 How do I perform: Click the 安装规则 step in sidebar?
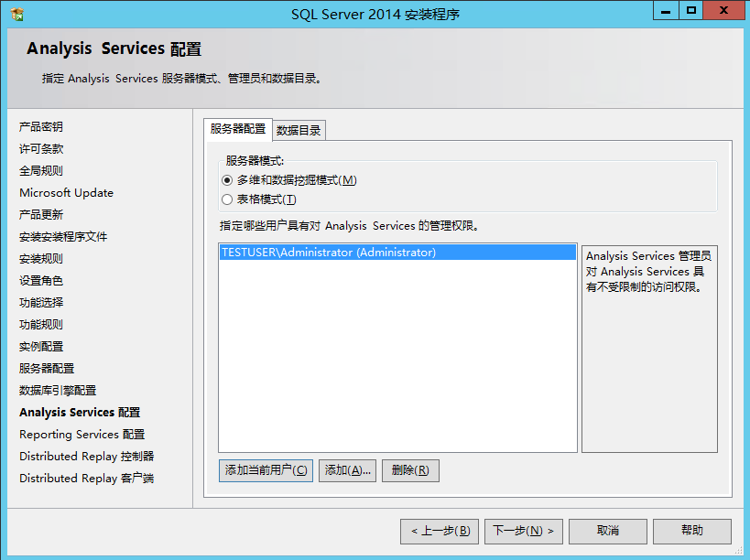pos(41,259)
